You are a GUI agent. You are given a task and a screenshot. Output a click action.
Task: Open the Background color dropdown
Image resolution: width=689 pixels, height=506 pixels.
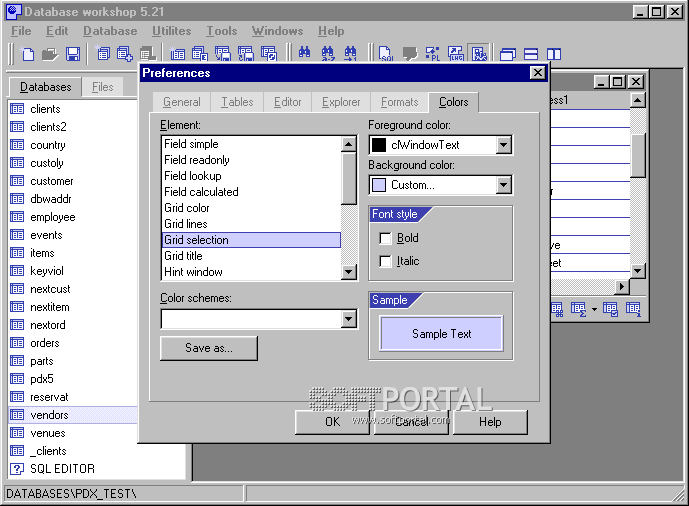[504, 185]
